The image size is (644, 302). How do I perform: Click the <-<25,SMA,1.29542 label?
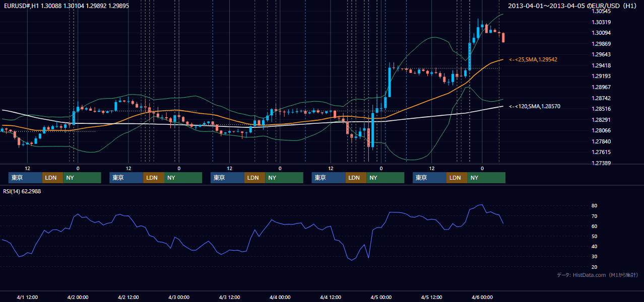coord(533,59)
